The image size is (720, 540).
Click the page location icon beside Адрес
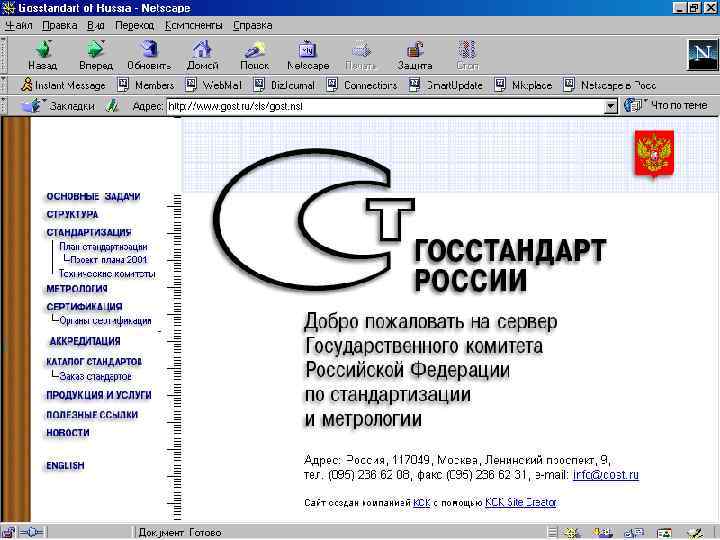click(112, 106)
